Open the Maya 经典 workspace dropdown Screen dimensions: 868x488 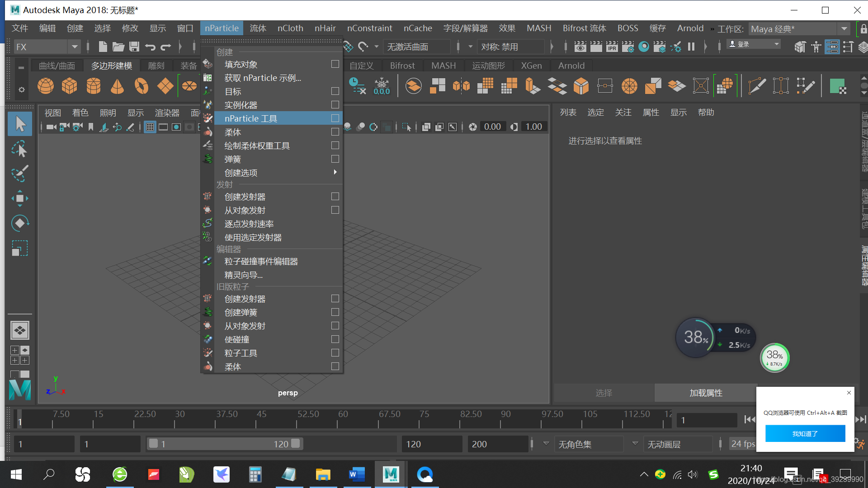point(844,29)
